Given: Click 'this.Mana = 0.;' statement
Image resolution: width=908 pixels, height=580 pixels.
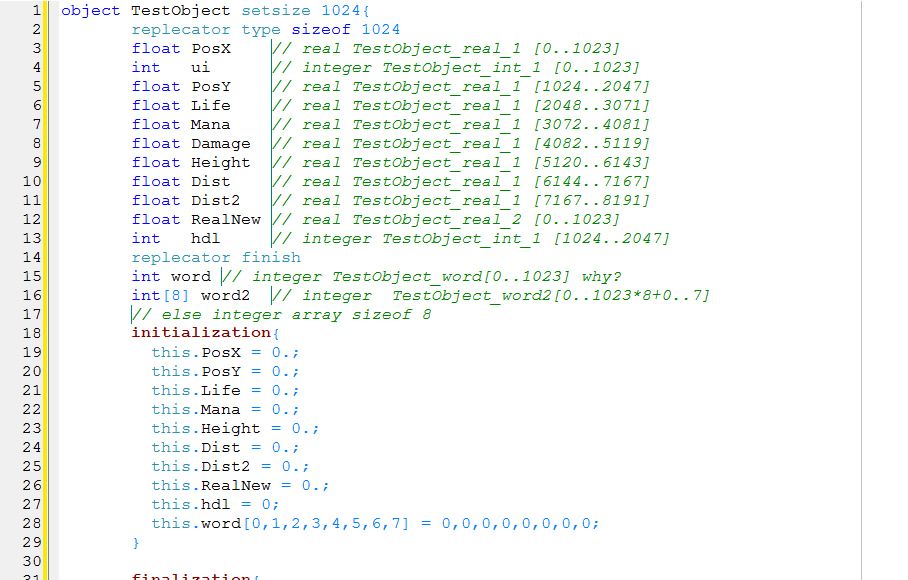Looking at the screenshot, I should 225,409.
